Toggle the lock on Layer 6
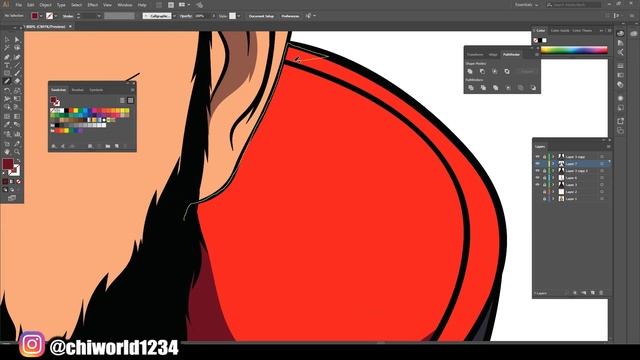This screenshot has height=360, width=640. (544, 178)
